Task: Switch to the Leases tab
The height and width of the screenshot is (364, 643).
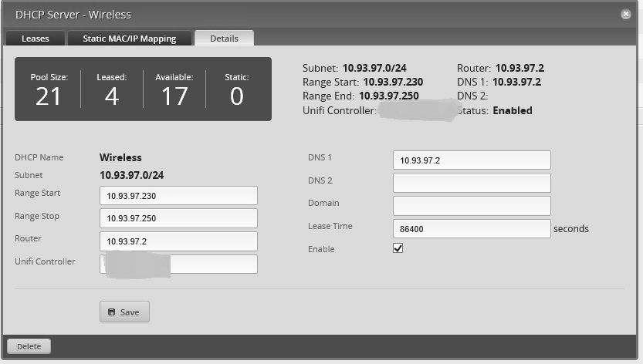Action: [35, 39]
